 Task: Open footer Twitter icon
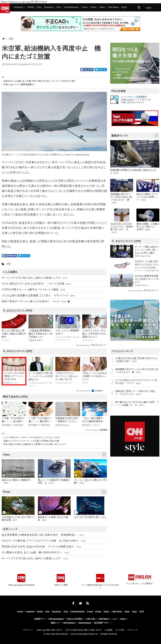[x=81, y=603]
